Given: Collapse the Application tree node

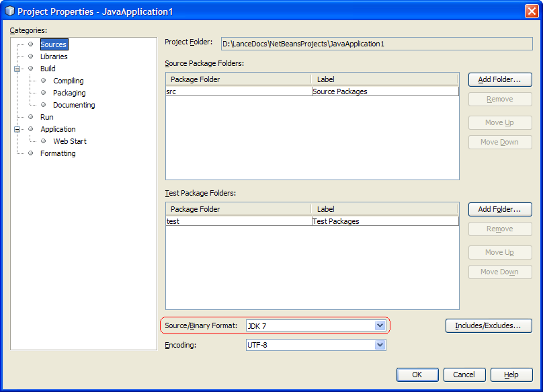Looking at the screenshot, I should click(x=17, y=129).
